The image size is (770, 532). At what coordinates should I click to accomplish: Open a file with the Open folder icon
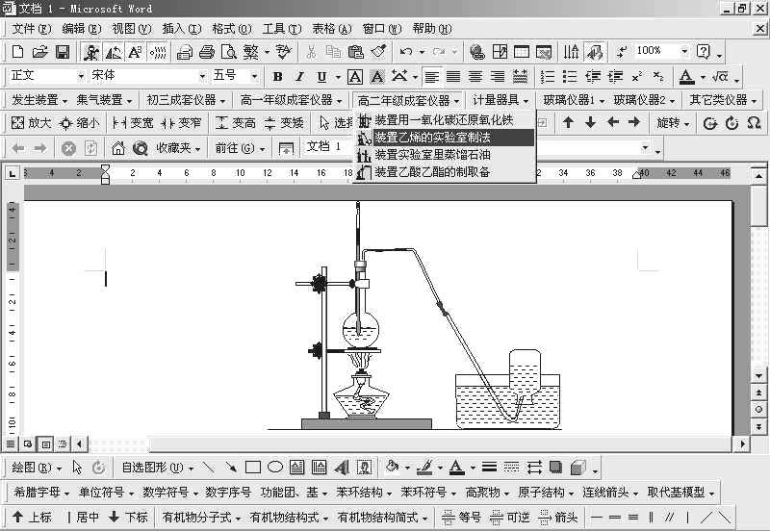pos(39,52)
